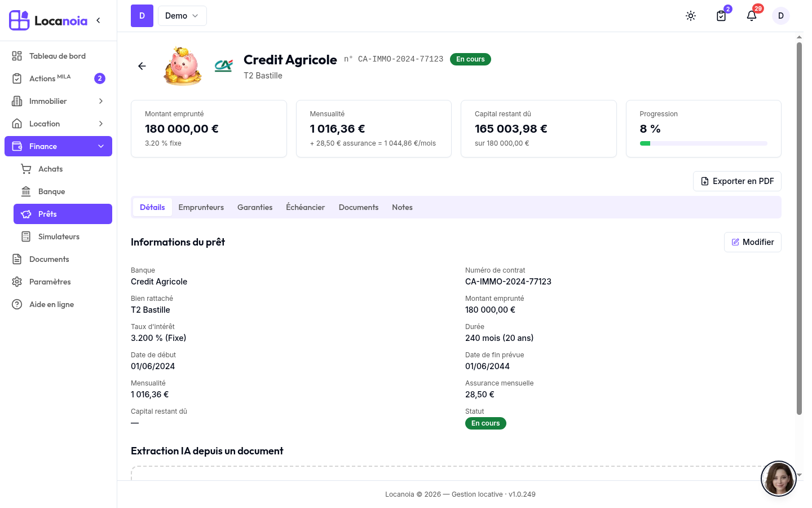Click the vertical page scrollbar
The image size is (812, 508).
tap(799, 229)
